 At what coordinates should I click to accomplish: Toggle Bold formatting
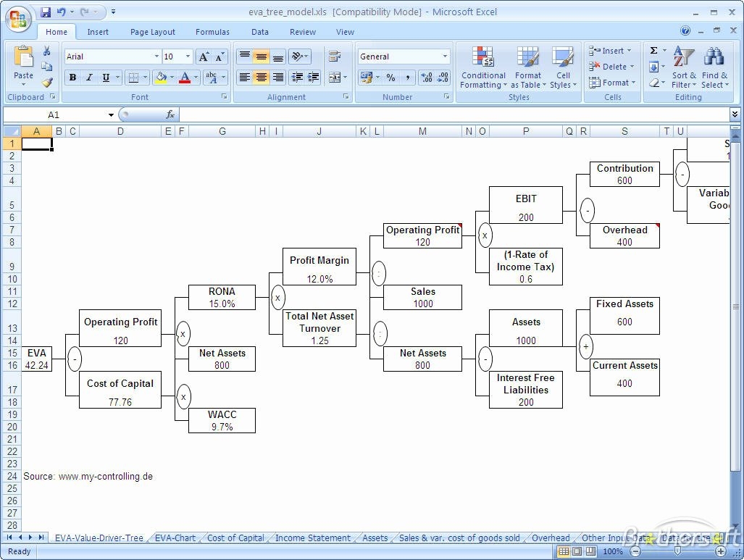72,78
